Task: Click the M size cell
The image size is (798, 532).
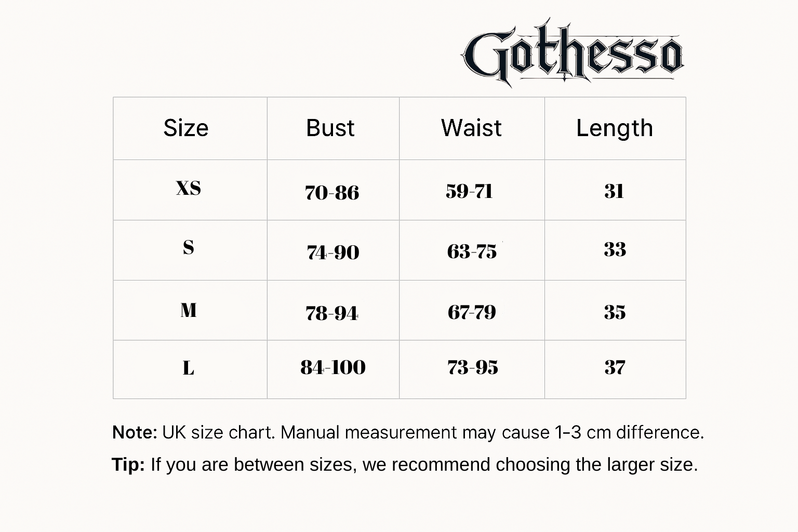Action: (x=189, y=310)
